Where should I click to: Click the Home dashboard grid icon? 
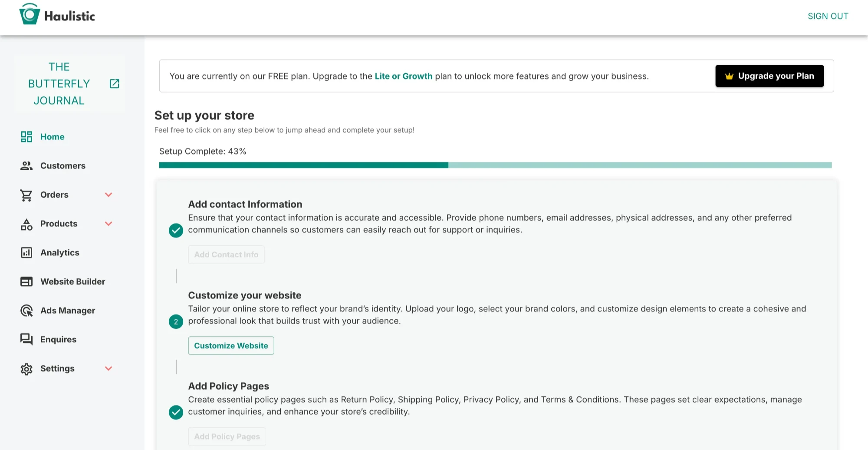pos(26,137)
